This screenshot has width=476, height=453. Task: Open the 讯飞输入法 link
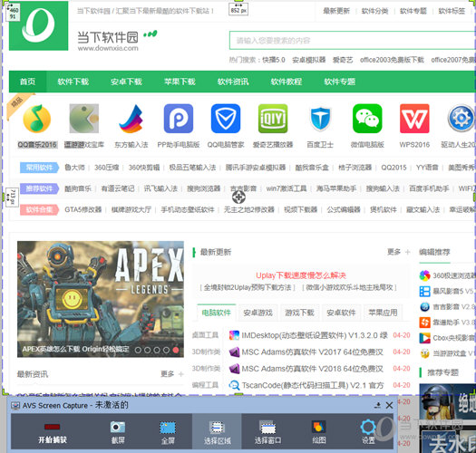(x=160, y=188)
